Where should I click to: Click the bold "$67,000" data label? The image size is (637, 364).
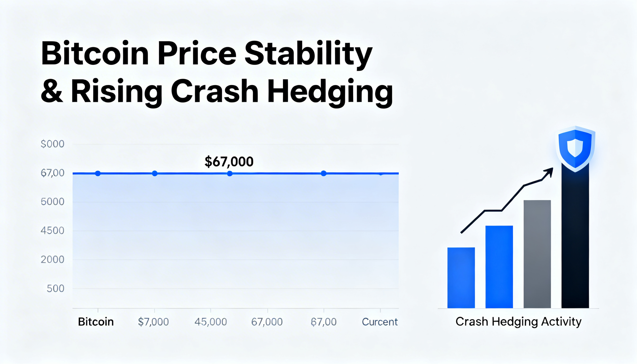229,161
